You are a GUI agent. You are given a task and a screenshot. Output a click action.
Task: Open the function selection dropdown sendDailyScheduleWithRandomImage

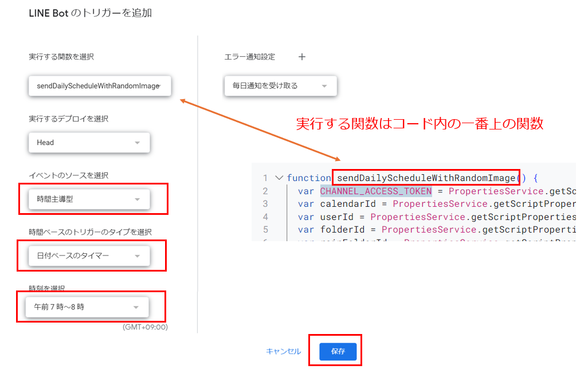[100, 86]
